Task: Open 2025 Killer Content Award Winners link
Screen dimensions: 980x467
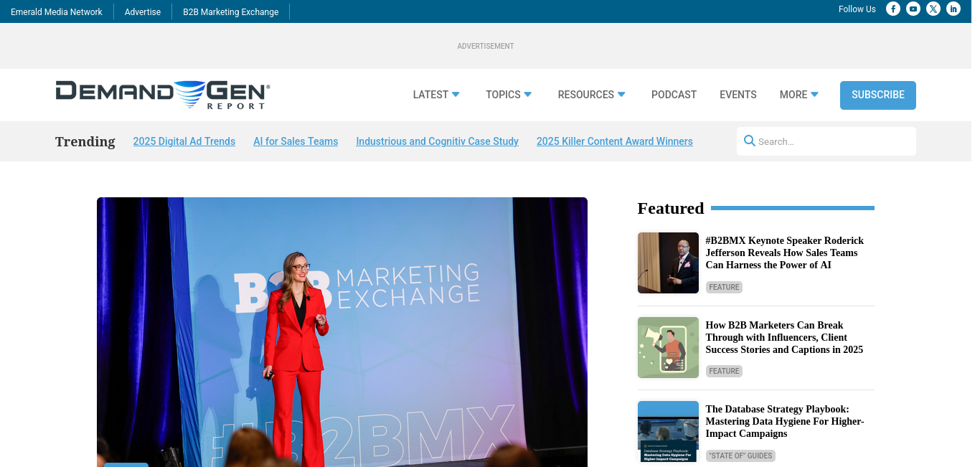Action: (x=615, y=141)
